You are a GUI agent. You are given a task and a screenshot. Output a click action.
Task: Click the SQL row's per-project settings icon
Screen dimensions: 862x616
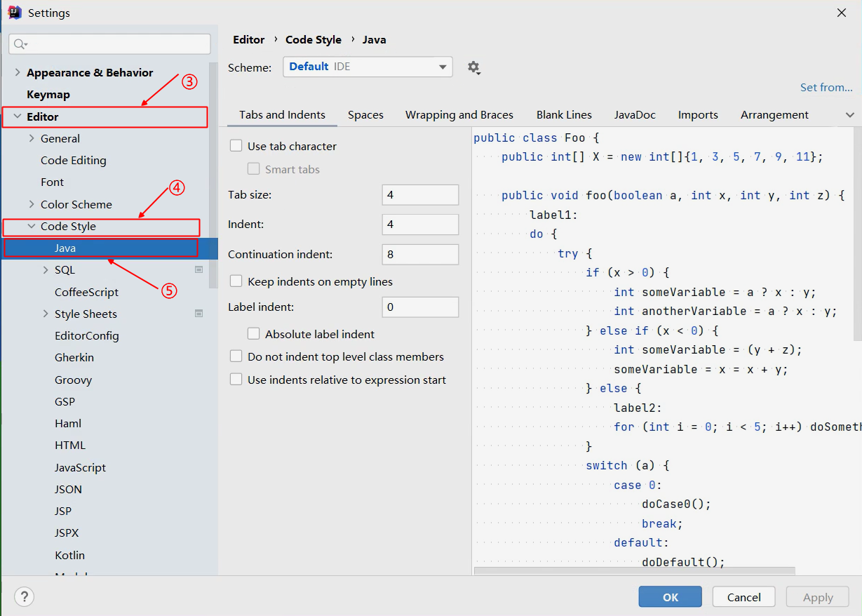(x=198, y=270)
